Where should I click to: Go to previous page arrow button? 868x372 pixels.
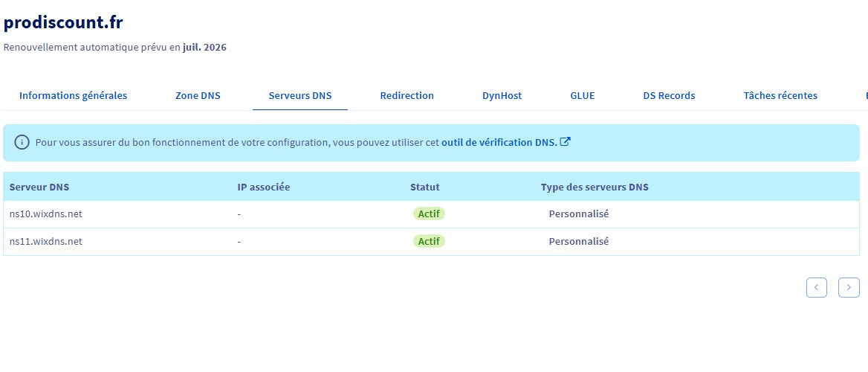817,287
